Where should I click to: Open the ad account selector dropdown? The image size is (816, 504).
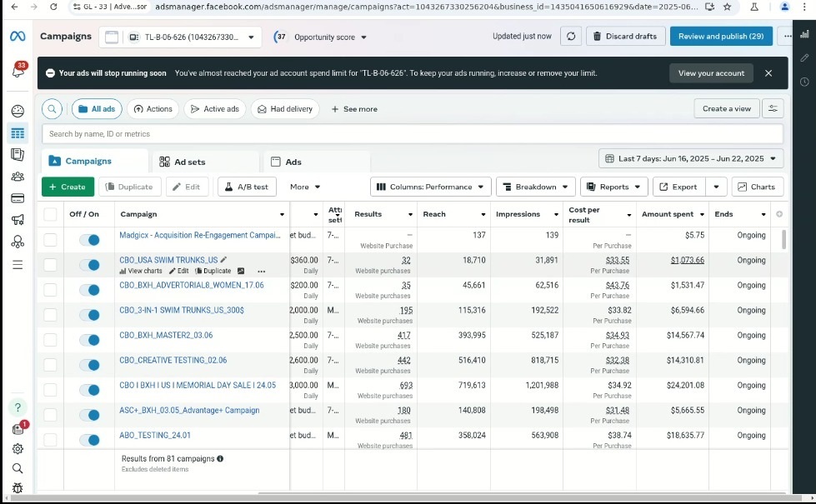click(180, 37)
